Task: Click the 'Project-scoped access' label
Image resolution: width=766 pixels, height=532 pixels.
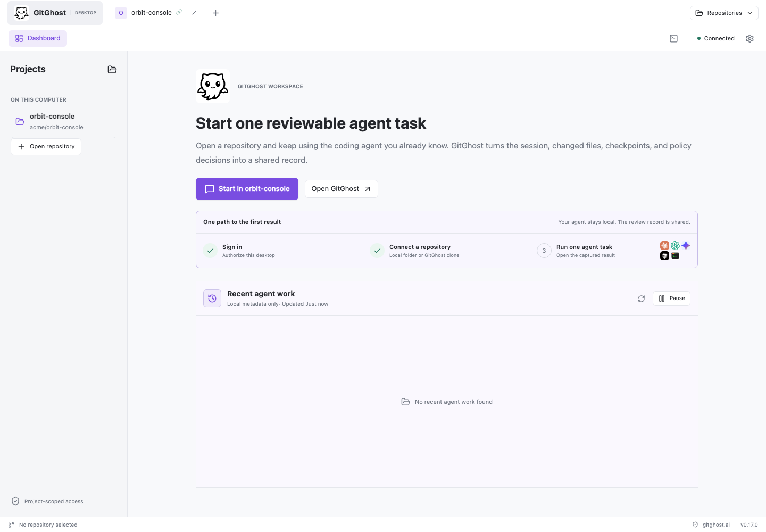Action: coord(54,501)
